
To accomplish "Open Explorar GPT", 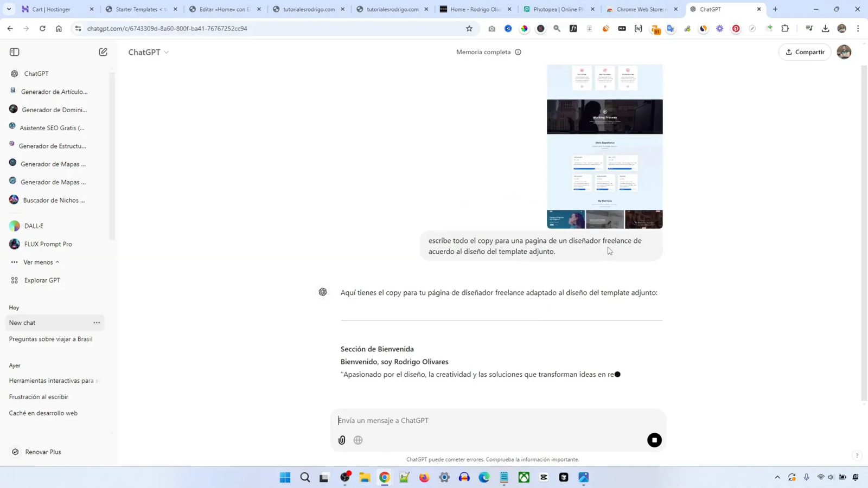I will click(x=41, y=280).
